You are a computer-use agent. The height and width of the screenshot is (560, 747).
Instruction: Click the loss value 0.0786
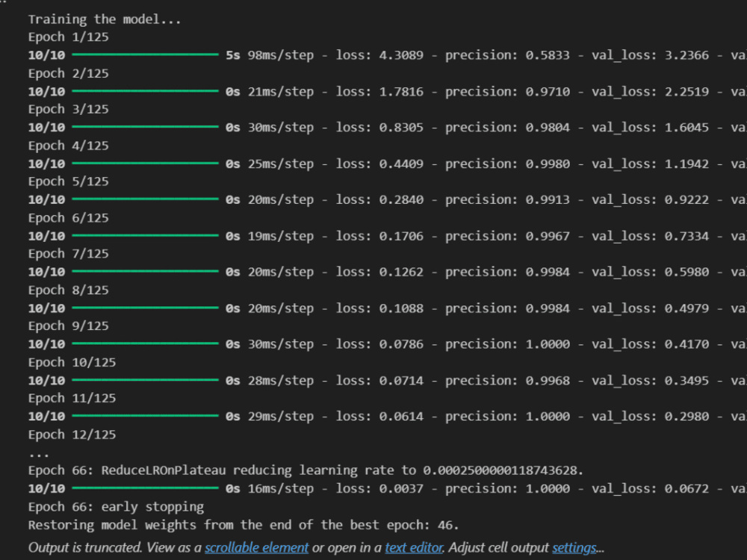401,343
